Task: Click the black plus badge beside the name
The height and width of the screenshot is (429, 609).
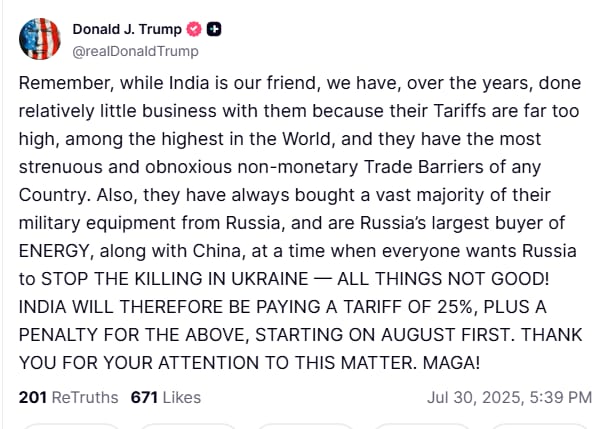Action: (x=214, y=29)
